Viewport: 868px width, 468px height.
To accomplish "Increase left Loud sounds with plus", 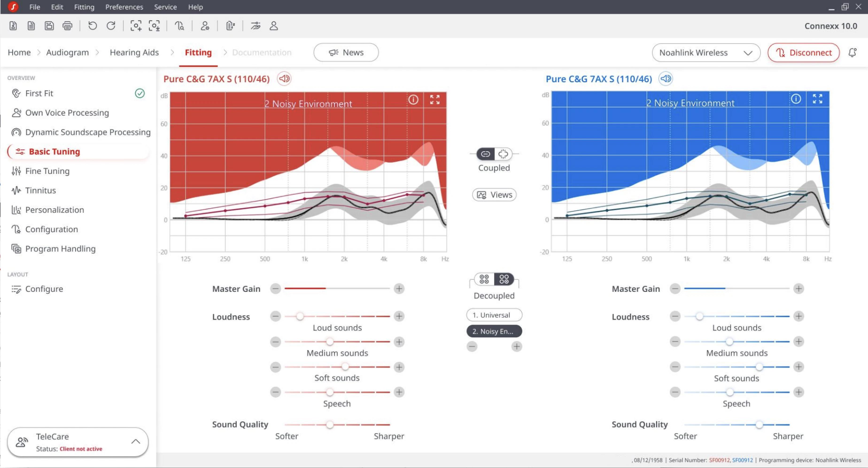I will [399, 316].
